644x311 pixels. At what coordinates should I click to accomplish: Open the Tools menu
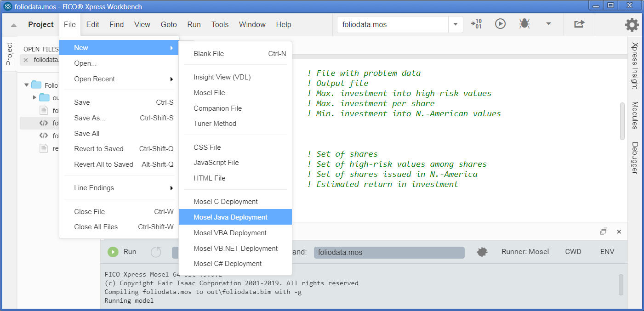[x=220, y=24]
